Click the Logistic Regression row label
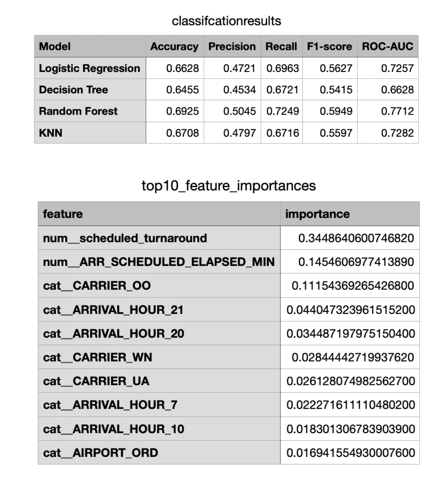 89,69
